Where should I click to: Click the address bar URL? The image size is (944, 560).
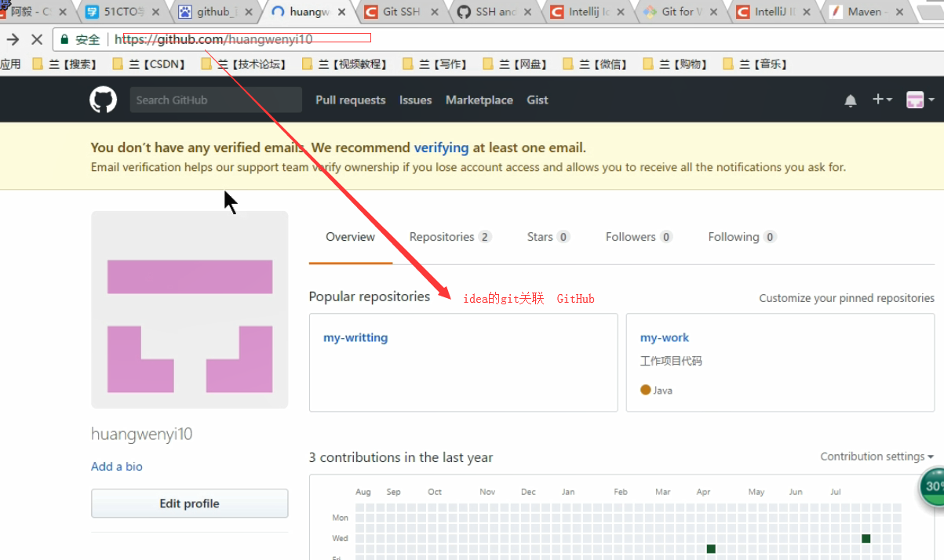tap(213, 39)
